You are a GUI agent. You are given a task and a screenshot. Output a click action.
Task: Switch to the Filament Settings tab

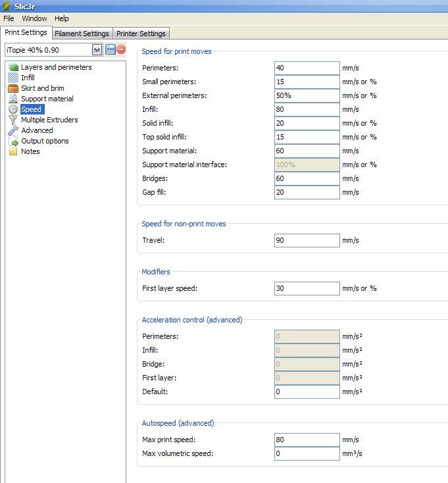[x=82, y=34]
